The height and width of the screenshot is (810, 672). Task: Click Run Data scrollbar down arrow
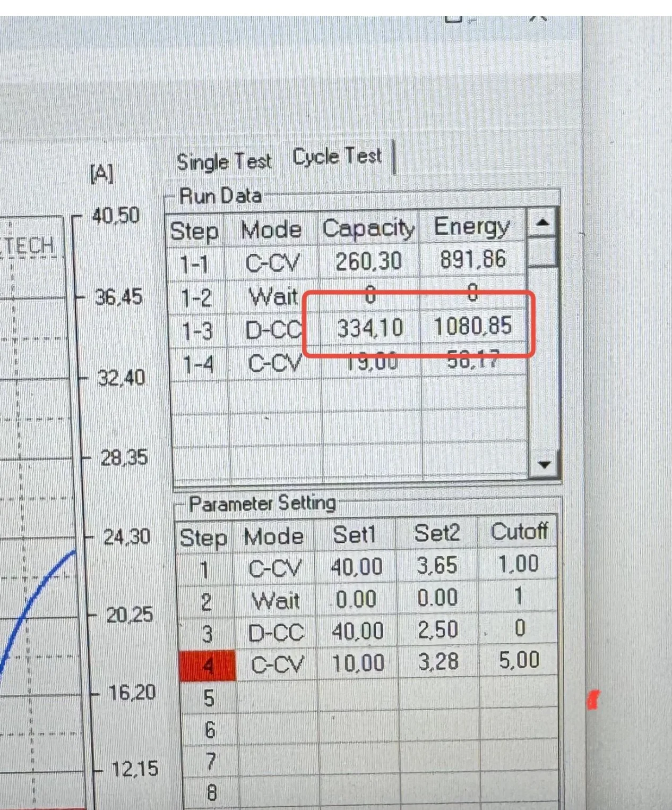coord(544,465)
